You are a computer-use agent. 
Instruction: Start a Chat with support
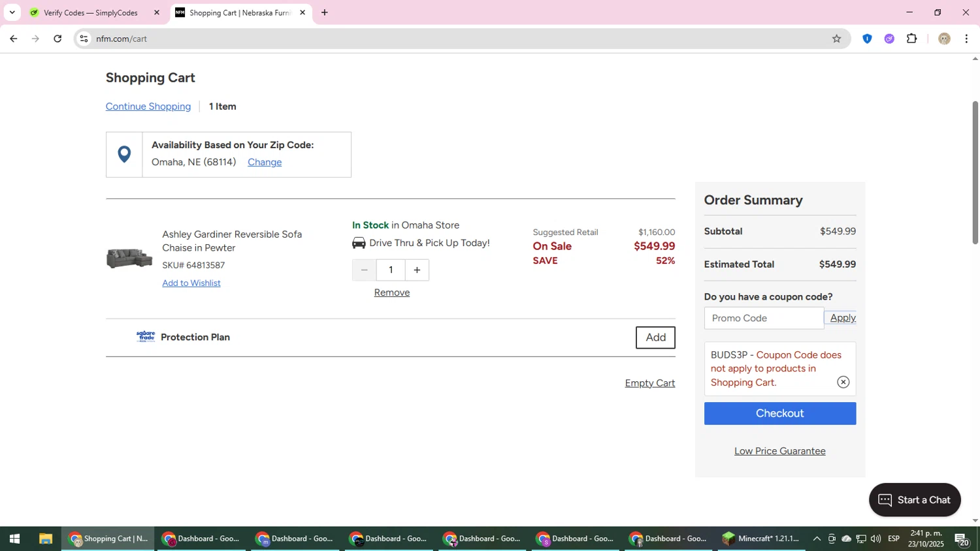(x=915, y=500)
